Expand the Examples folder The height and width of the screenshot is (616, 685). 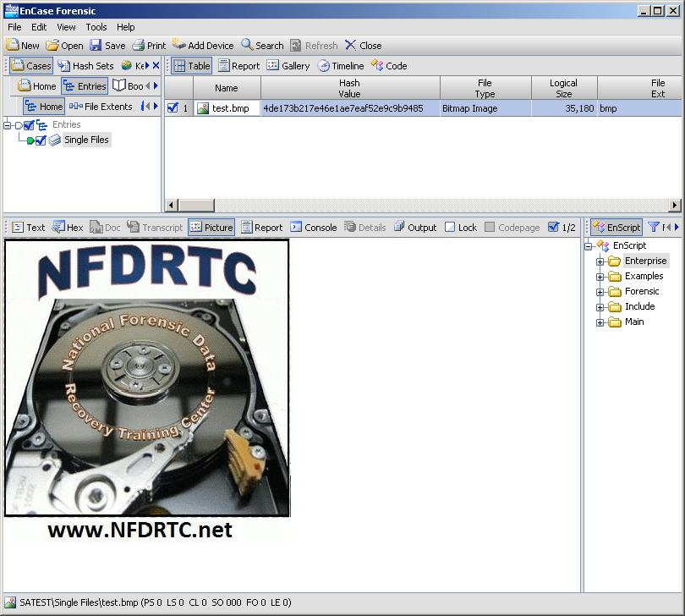click(600, 278)
